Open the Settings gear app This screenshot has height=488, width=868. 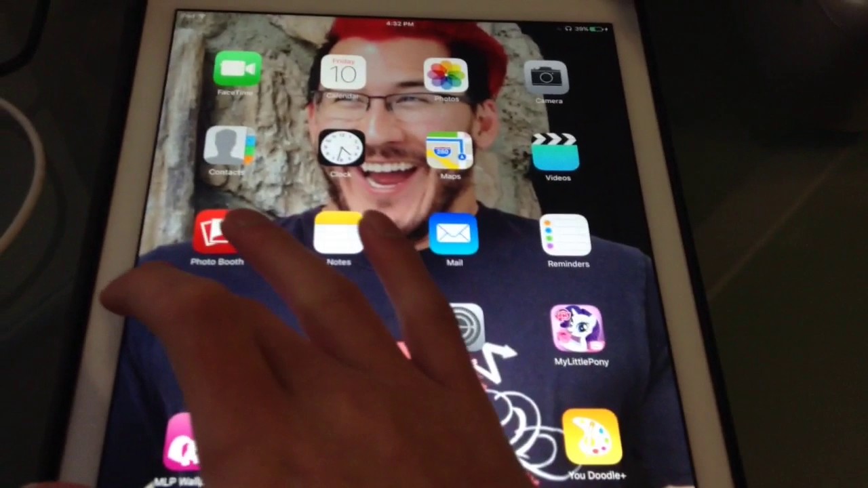tap(469, 327)
